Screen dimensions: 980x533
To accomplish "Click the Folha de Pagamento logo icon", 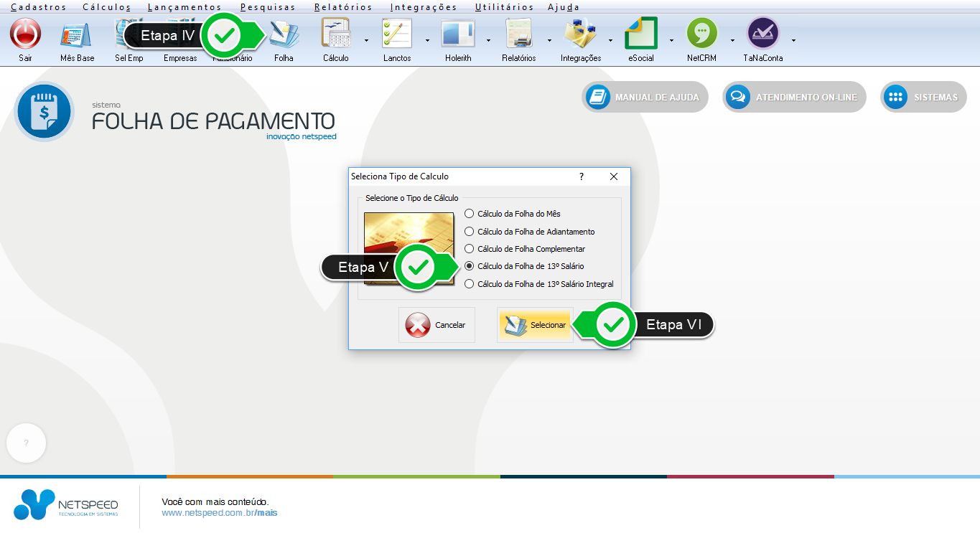I will pyautogui.click(x=44, y=112).
